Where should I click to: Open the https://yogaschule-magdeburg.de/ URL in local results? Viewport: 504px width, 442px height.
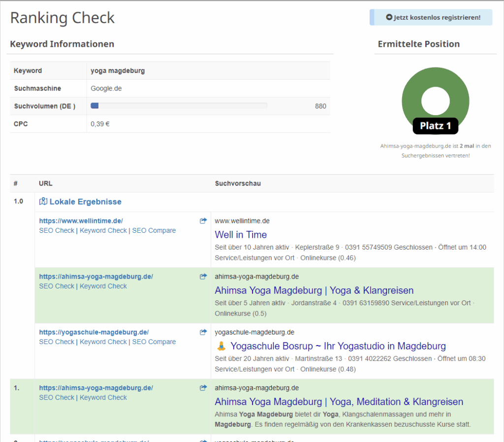[x=94, y=332]
